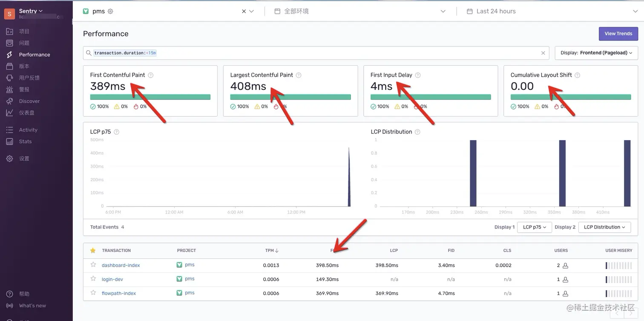Click First Input Delay green progress bar

(431, 97)
